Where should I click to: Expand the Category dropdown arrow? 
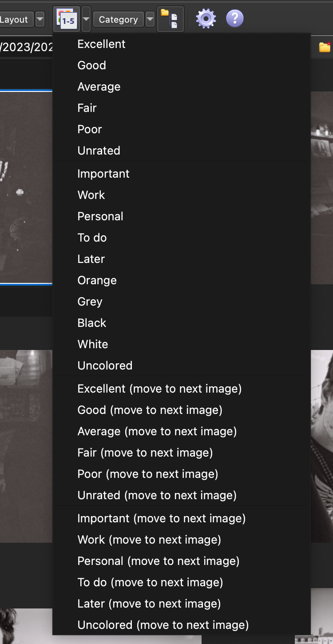pos(150,20)
